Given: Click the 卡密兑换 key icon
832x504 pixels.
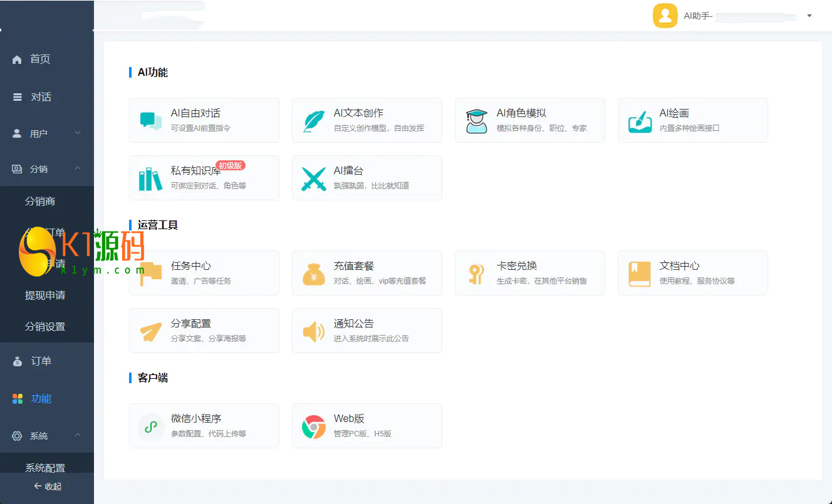Looking at the screenshot, I should point(477,274).
